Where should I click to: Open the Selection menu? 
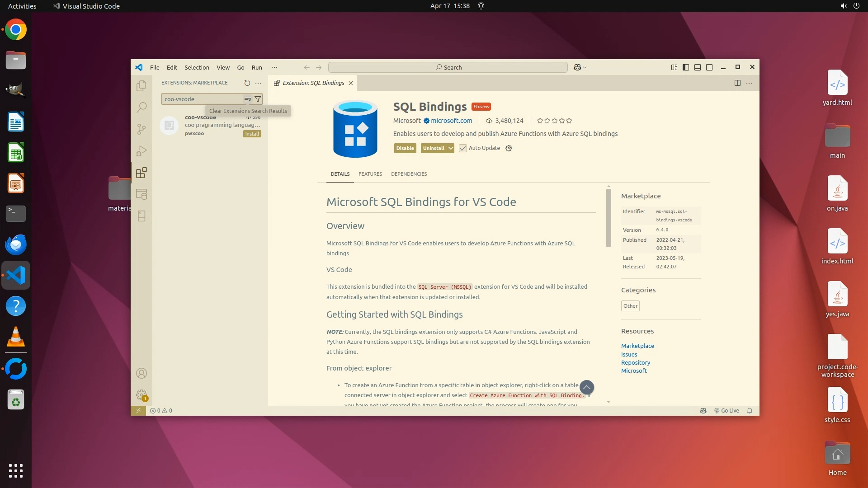click(x=197, y=67)
